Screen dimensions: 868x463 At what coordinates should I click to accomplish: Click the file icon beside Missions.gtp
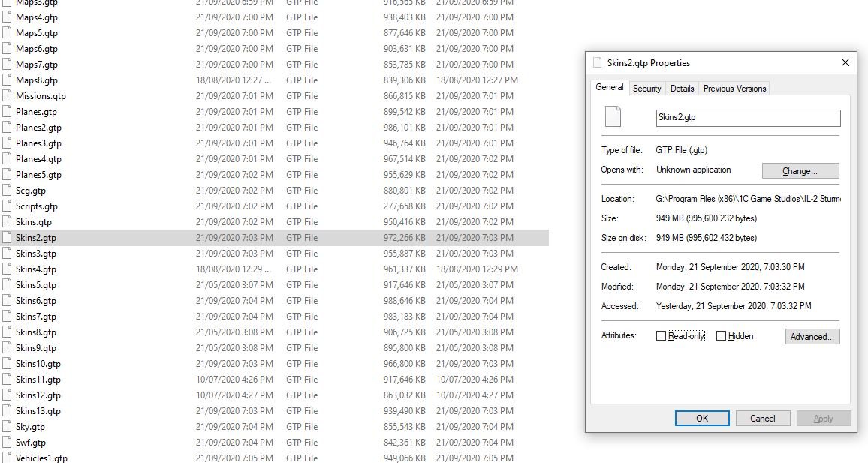tap(7, 96)
